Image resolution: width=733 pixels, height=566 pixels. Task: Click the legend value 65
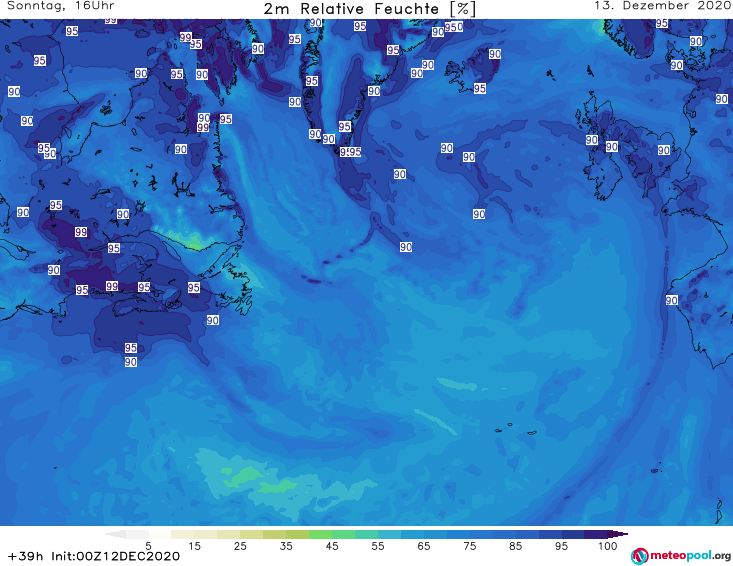(424, 546)
